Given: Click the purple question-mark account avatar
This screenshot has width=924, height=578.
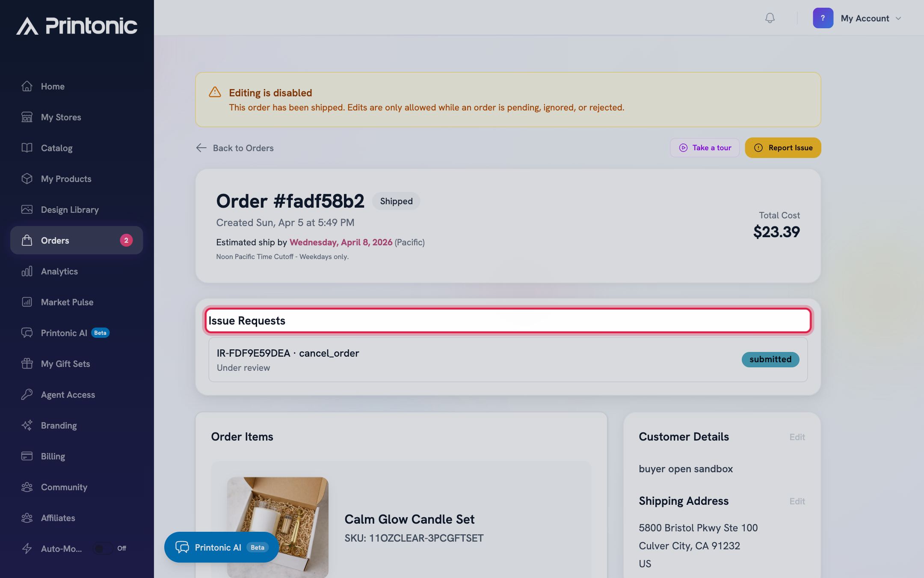Looking at the screenshot, I should [x=823, y=18].
